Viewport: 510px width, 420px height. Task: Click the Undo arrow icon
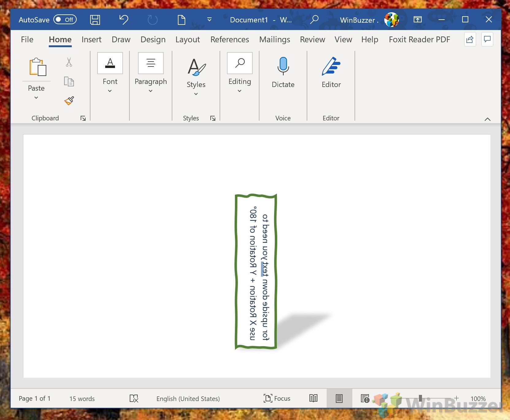pyautogui.click(x=124, y=20)
